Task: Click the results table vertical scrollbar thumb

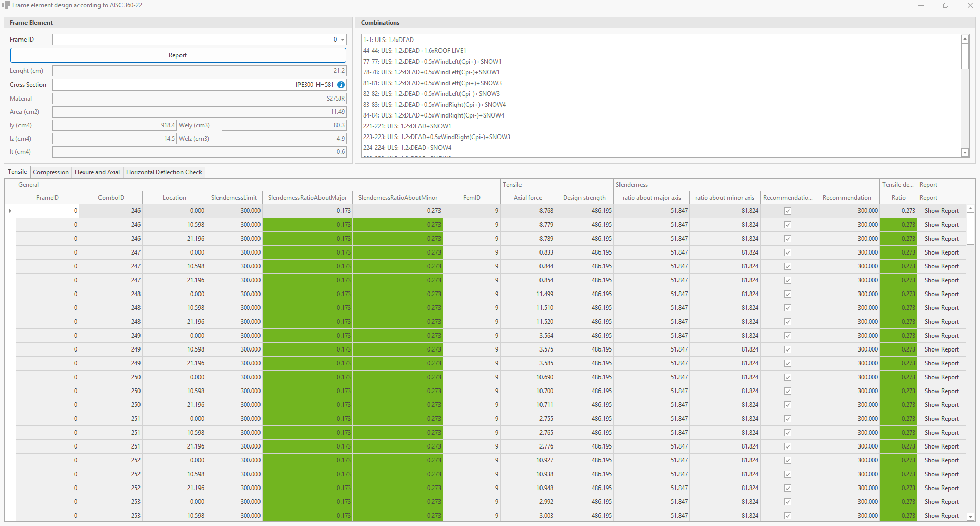Action: point(970,228)
